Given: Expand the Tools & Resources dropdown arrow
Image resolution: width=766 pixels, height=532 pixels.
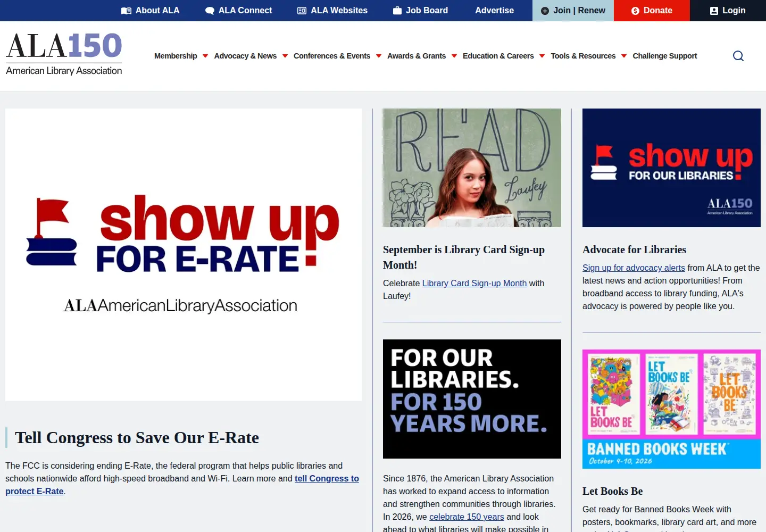Looking at the screenshot, I should (624, 56).
